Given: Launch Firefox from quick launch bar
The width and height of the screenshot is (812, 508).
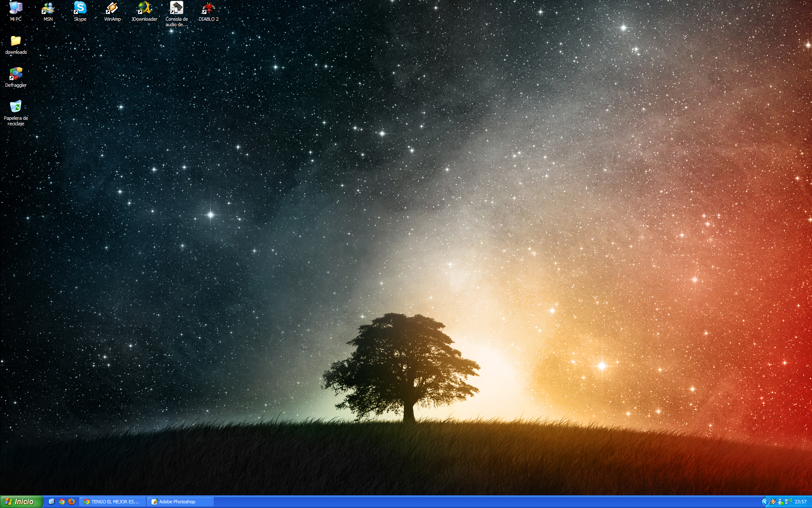Looking at the screenshot, I should click(x=71, y=502).
